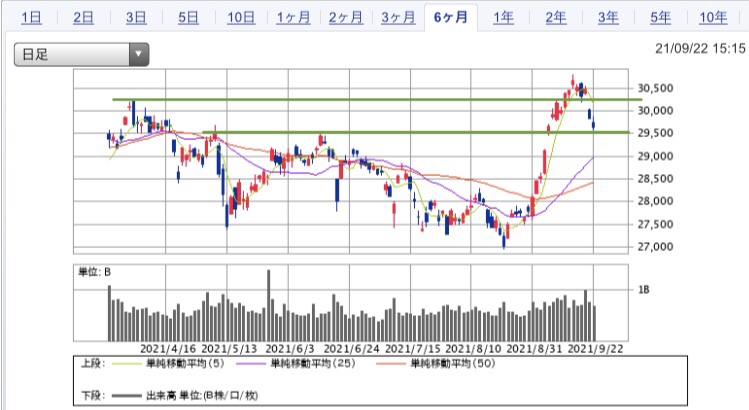The image size is (749, 410).
Task: Click the 2021/6/24 date label
Action: (x=352, y=348)
